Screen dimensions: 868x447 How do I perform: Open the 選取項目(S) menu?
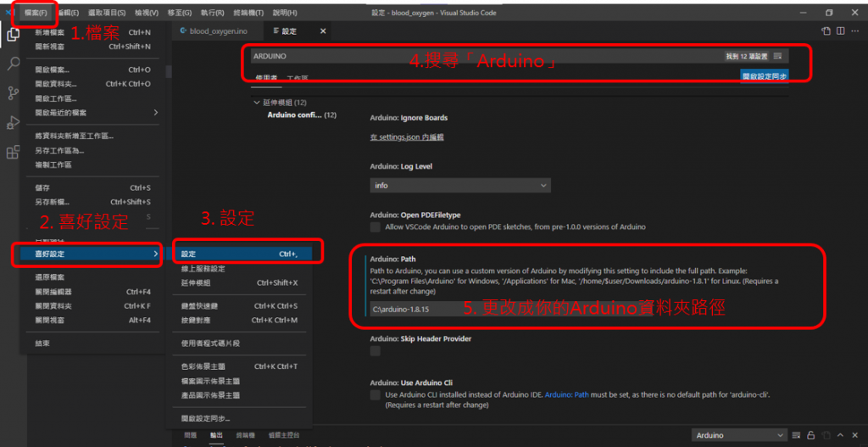click(x=107, y=13)
